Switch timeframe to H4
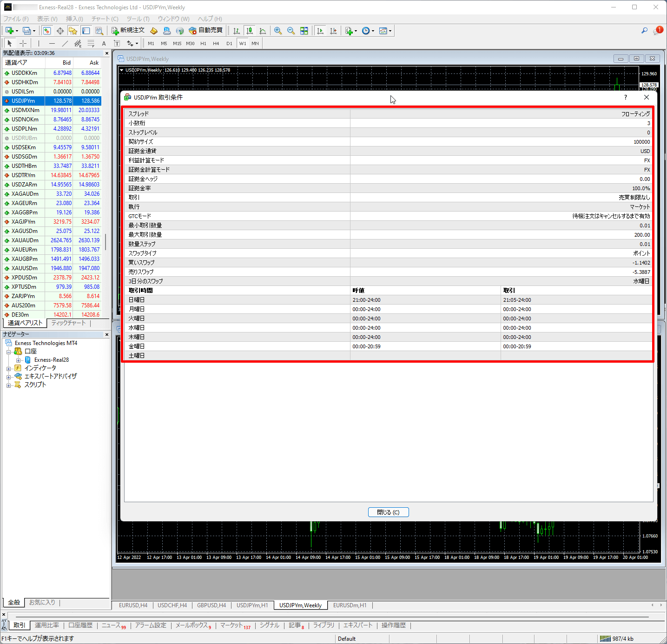667x644 pixels. [216, 43]
